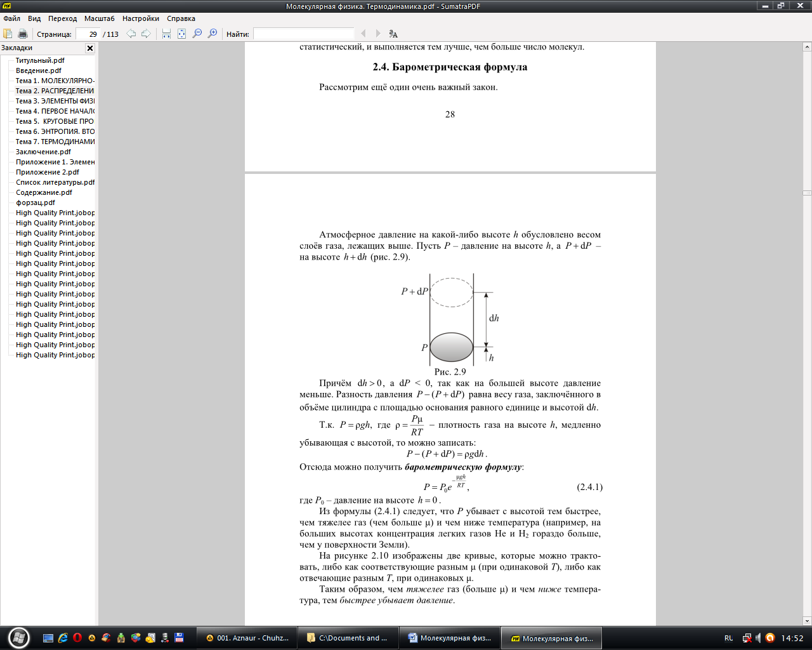812x650 pixels.
Task: Click the volume speaker tray icon
Action: [758, 638]
